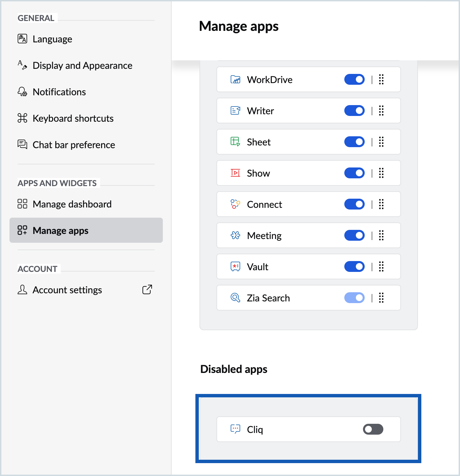460x476 pixels.
Task: Click the Display and Appearance icon
Action: click(x=22, y=65)
